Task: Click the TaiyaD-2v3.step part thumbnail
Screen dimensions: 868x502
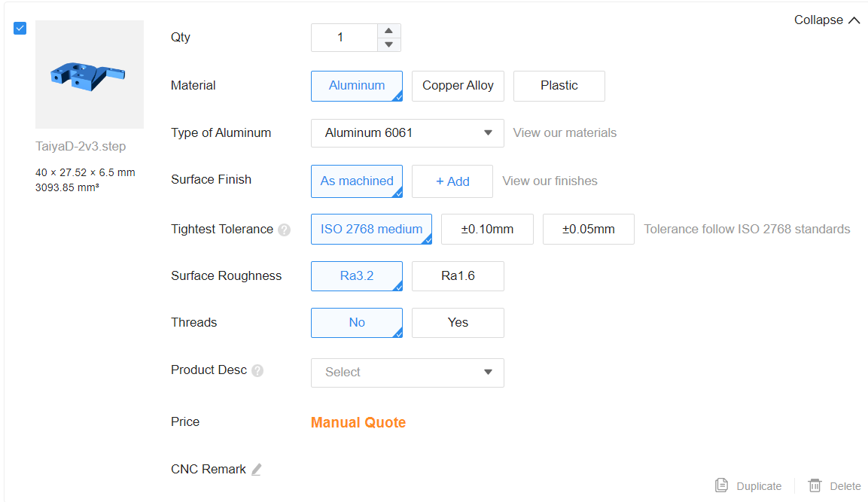Action: [90, 75]
